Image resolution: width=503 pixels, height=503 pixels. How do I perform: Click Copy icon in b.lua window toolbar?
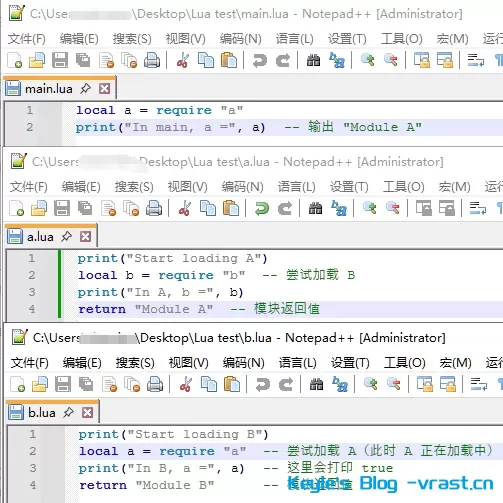click(x=209, y=385)
